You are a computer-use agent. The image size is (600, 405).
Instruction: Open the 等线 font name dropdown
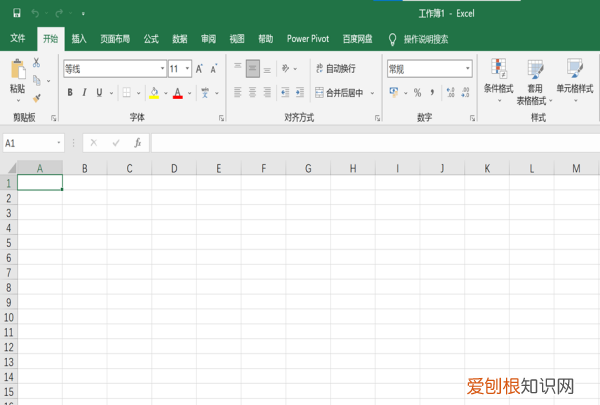(x=162, y=69)
